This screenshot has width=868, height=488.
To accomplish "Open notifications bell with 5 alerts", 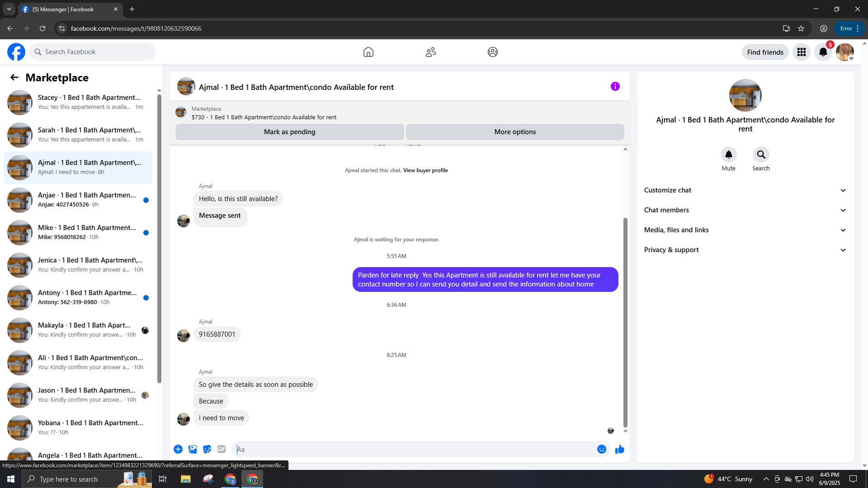I will 823,52.
